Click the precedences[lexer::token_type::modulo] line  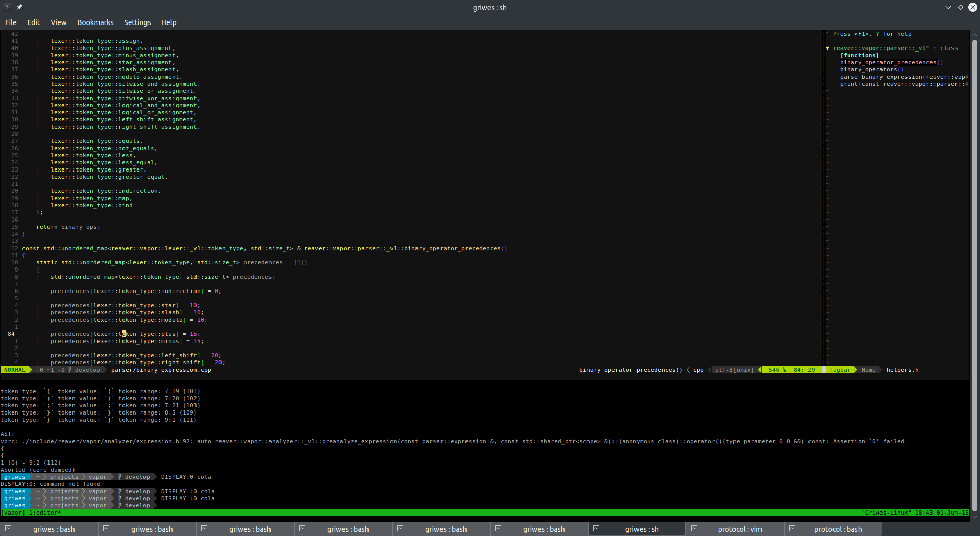tap(129, 320)
